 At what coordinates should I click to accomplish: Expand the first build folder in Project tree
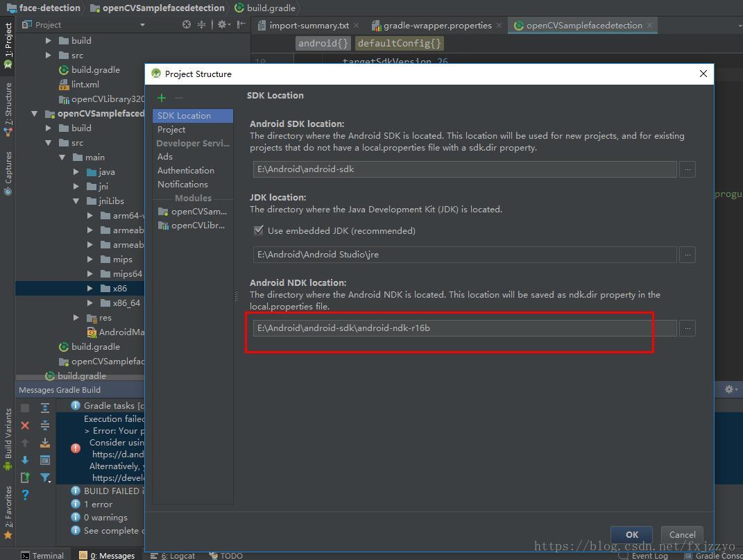pos(49,41)
